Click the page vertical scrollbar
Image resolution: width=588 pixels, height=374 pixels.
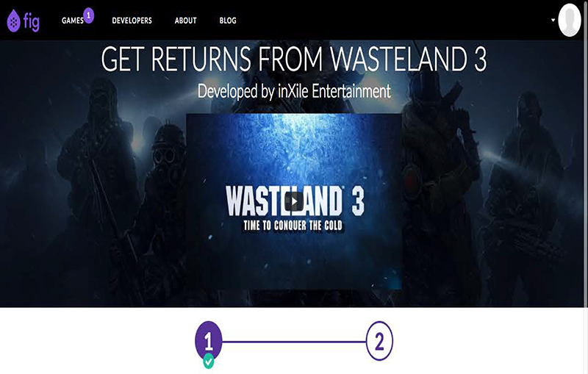coord(586,187)
